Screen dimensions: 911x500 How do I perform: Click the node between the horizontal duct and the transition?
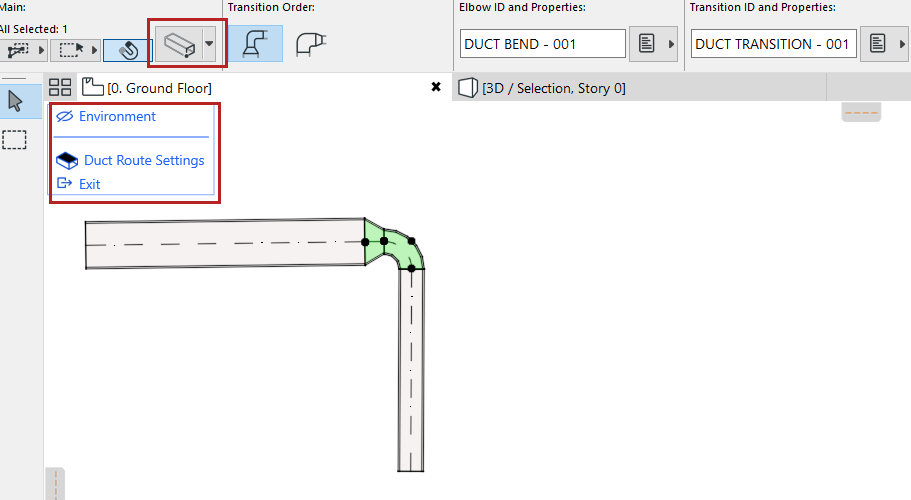[x=365, y=242]
